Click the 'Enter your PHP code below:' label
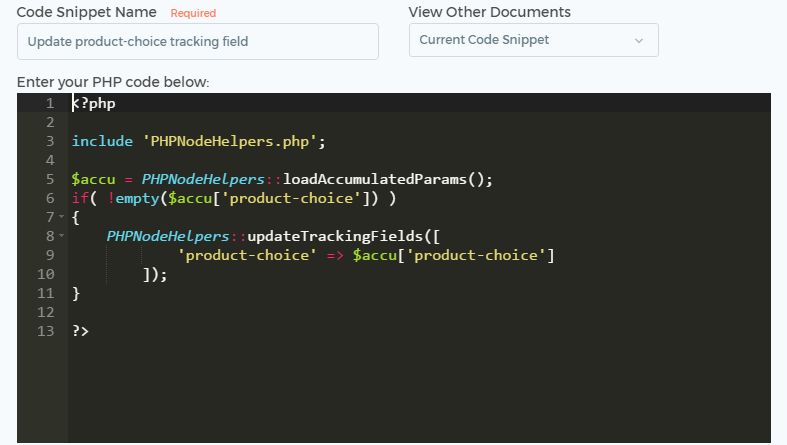Viewport: 787px width, 445px height. click(x=113, y=82)
